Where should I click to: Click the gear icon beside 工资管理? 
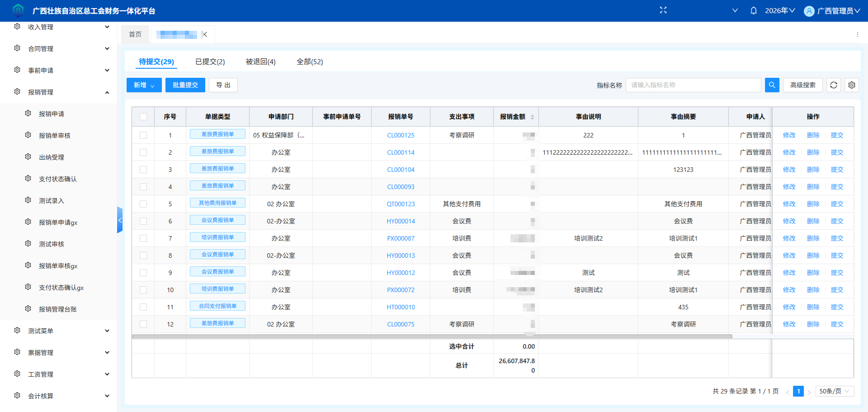(17, 374)
